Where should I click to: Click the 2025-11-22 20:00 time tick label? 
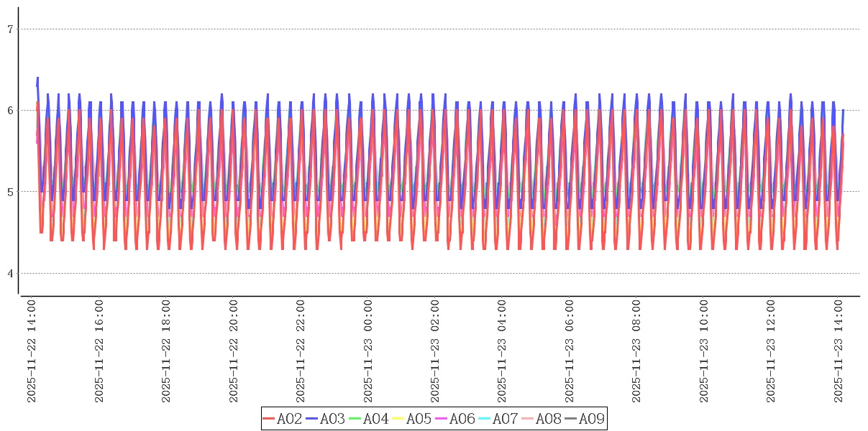point(234,351)
